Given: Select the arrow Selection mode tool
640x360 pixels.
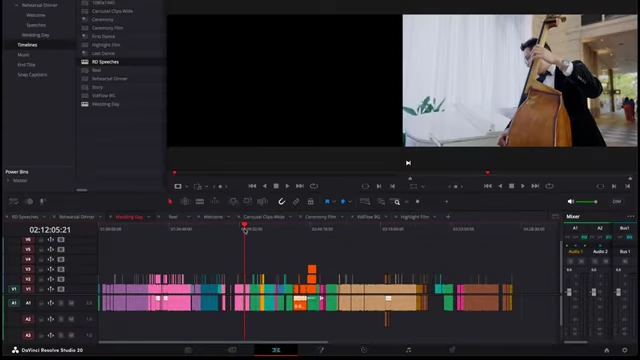Looking at the screenshot, I should [170, 201].
